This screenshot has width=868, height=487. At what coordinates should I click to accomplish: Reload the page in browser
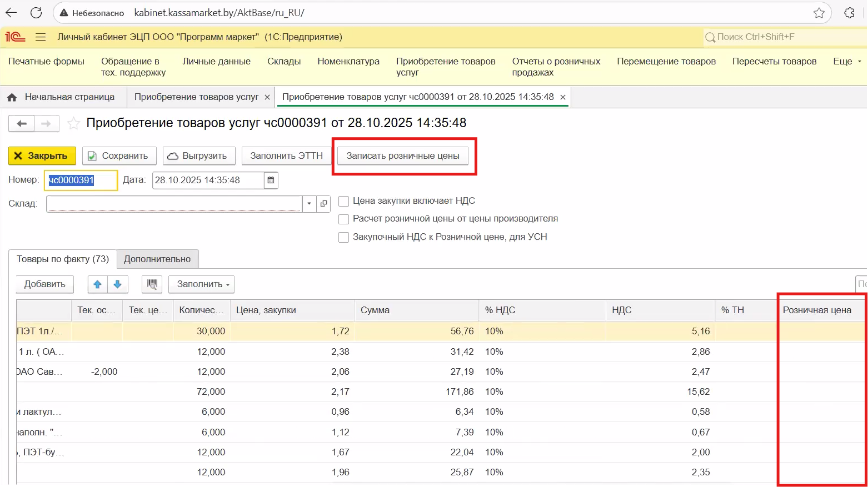(x=36, y=13)
